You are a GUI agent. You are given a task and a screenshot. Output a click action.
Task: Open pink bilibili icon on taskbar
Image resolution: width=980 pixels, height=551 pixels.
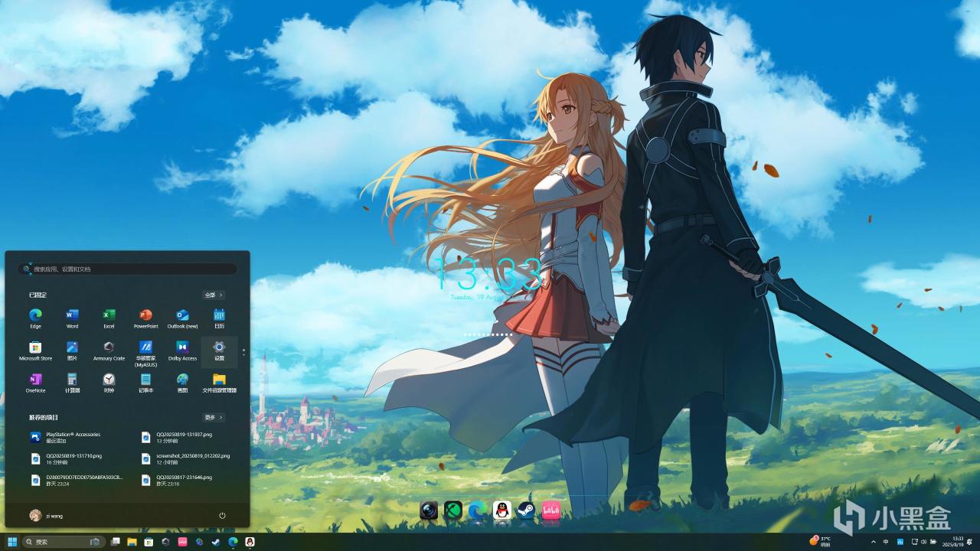182,542
